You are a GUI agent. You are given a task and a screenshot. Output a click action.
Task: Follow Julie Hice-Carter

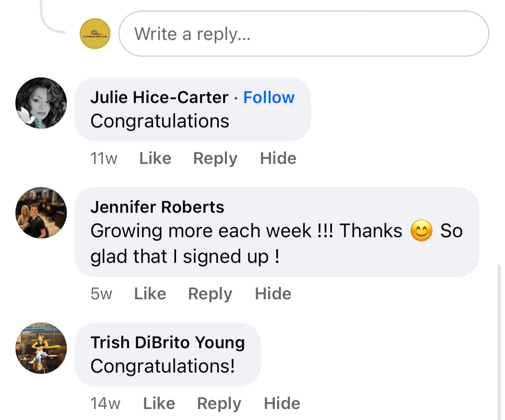pyautogui.click(x=269, y=98)
